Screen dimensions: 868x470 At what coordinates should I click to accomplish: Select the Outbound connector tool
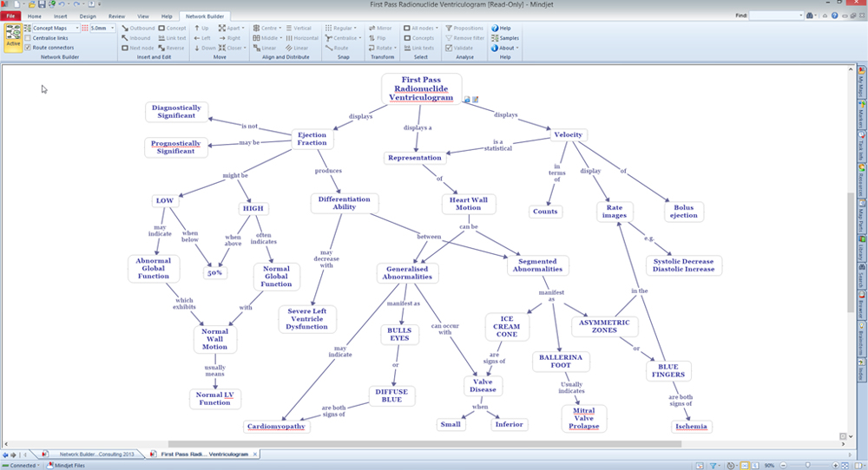[x=138, y=29]
